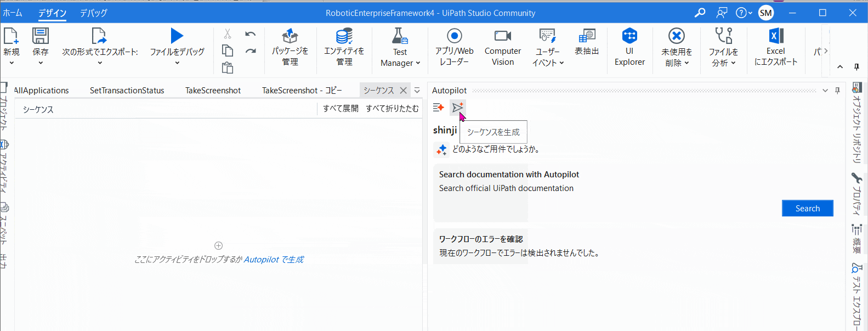Undo the last action via the arrow icon

(251, 34)
